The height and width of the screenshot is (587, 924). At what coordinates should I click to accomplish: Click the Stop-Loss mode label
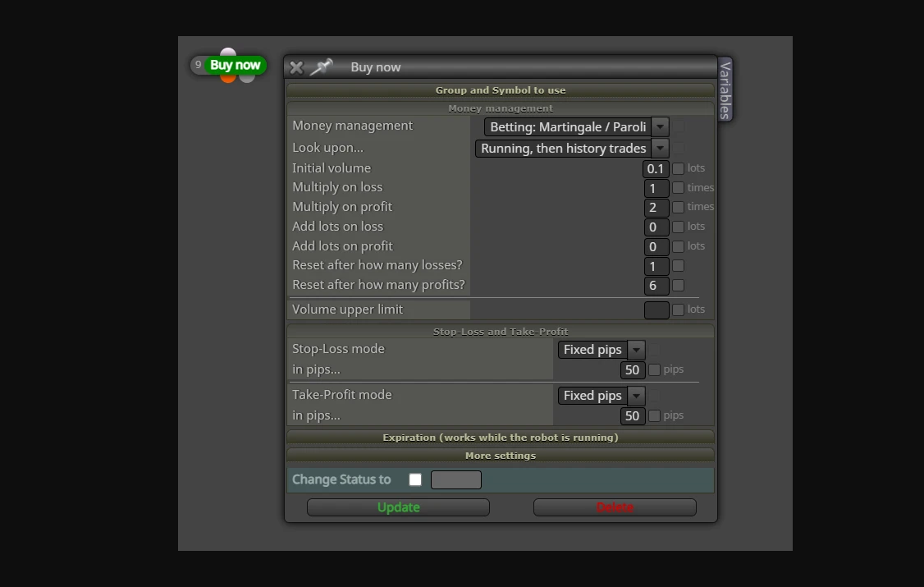click(x=338, y=349)
